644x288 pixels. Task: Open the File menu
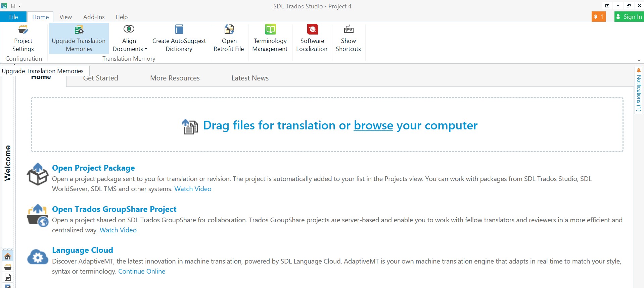tap(13, 17)
